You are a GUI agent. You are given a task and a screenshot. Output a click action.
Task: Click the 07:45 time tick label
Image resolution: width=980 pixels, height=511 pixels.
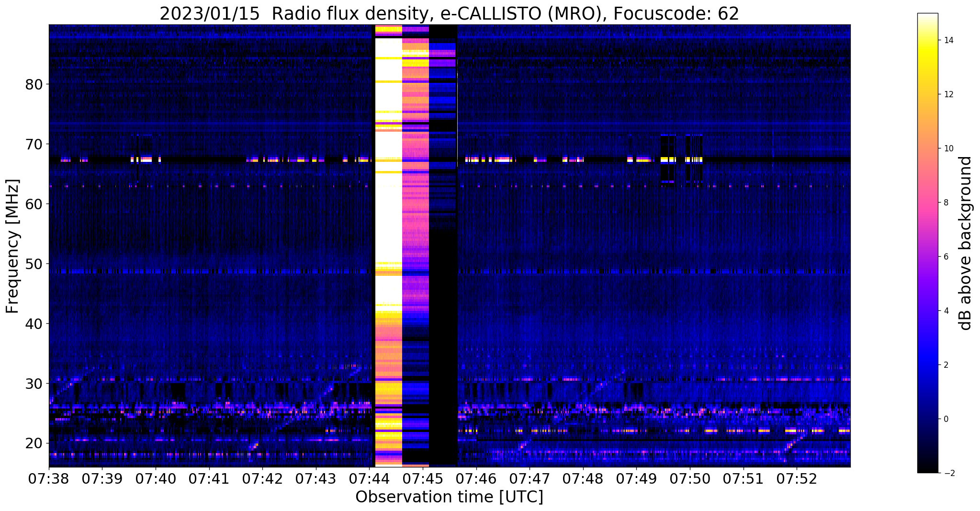(423, 478)
